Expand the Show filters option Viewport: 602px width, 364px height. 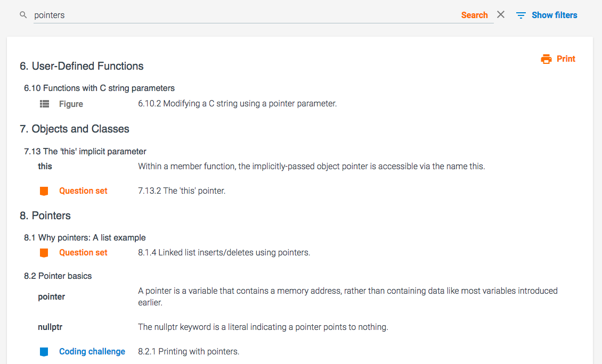pyautogui.click(x=554, y=15)
